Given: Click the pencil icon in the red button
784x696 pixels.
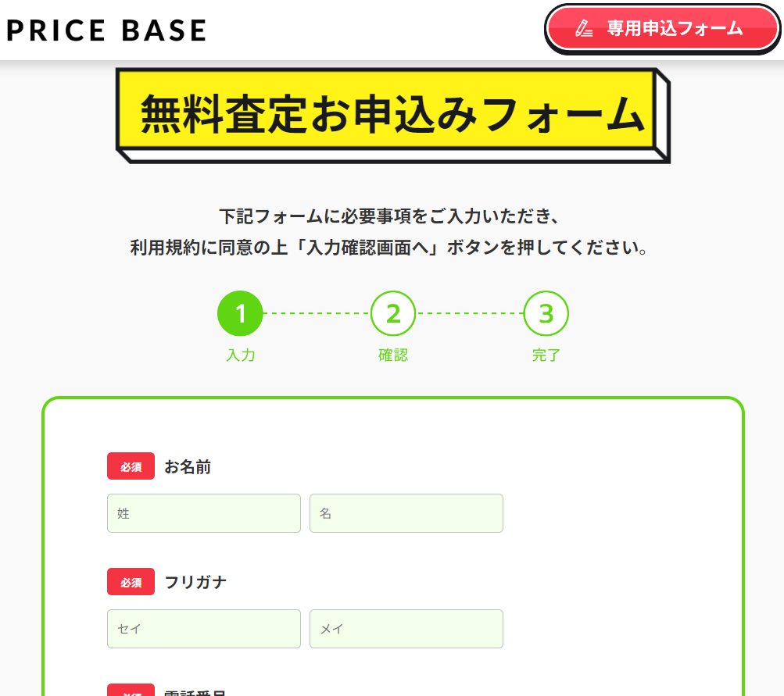Looking at the screenshot, I should click(583, 28).
